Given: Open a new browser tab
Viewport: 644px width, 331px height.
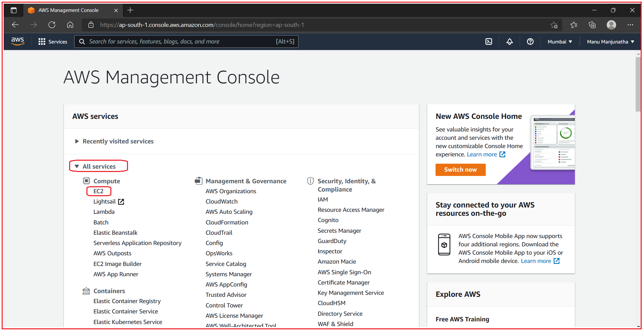Looking at the screenshot, I should [x=130, y=10].
